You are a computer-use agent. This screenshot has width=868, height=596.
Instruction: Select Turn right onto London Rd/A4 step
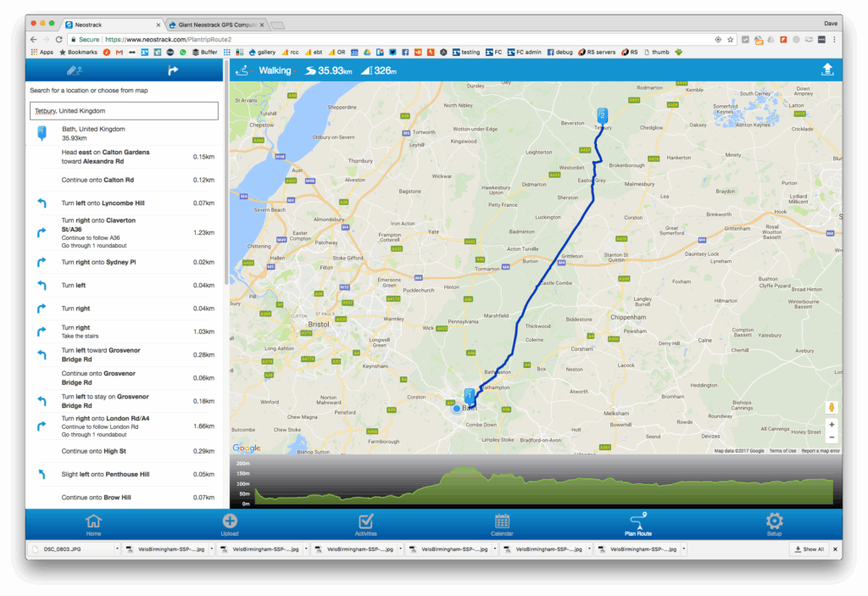tap(124, 426)
